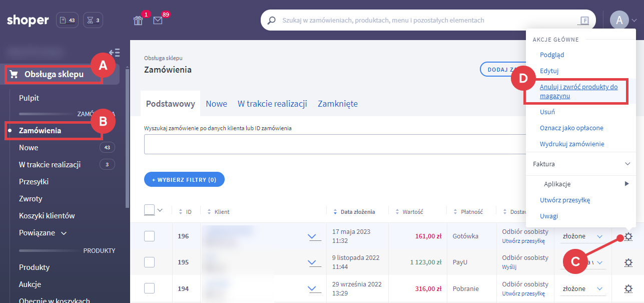The image size is (644, 303).
Task: Toggle the select-all orders checkbox
Action: point(149,210)
